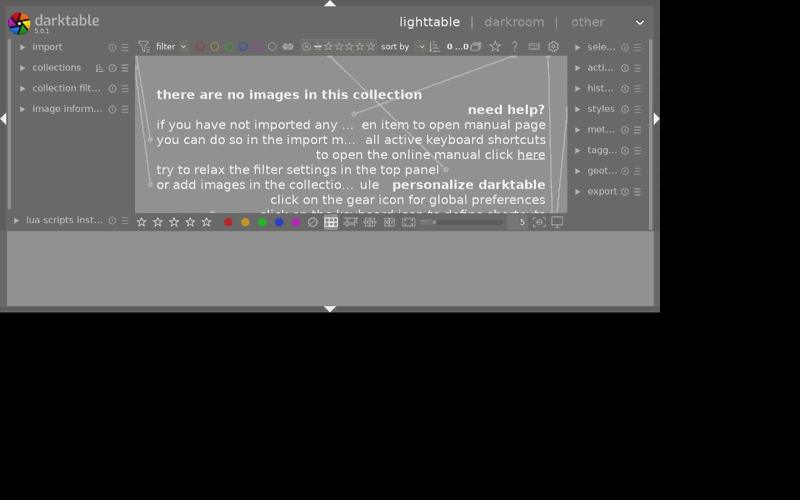Click the sort order direction icon
Viewport: 800px width, 500px height.
point(435,47)
